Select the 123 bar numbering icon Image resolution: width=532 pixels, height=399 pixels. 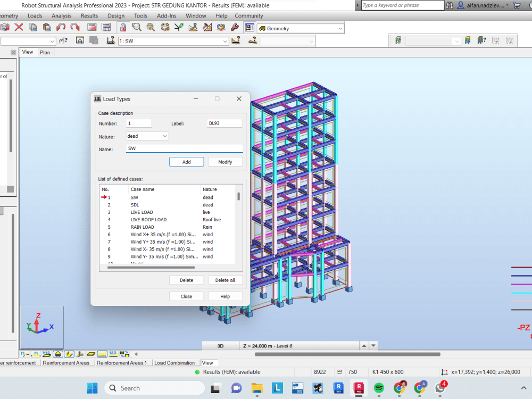coord(112,354)
